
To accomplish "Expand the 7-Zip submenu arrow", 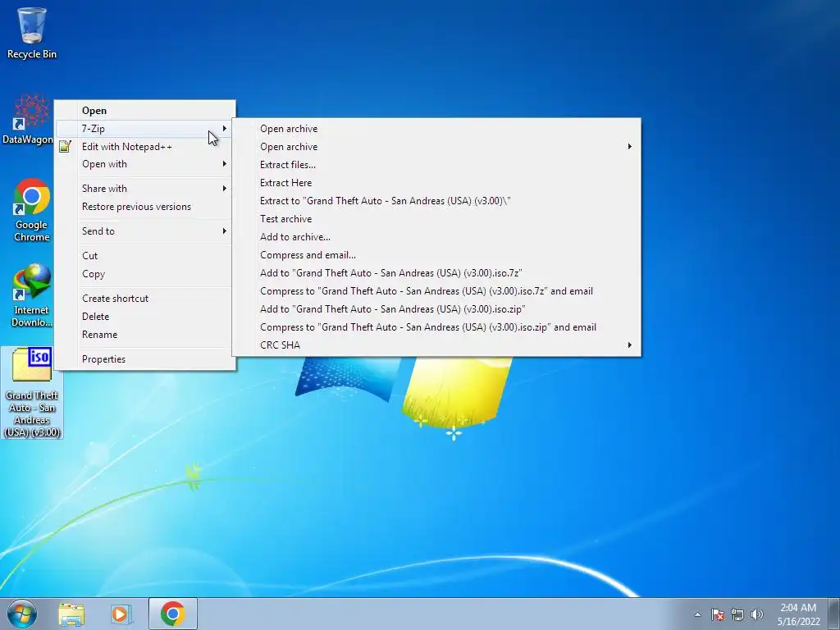I will [225, 129].
